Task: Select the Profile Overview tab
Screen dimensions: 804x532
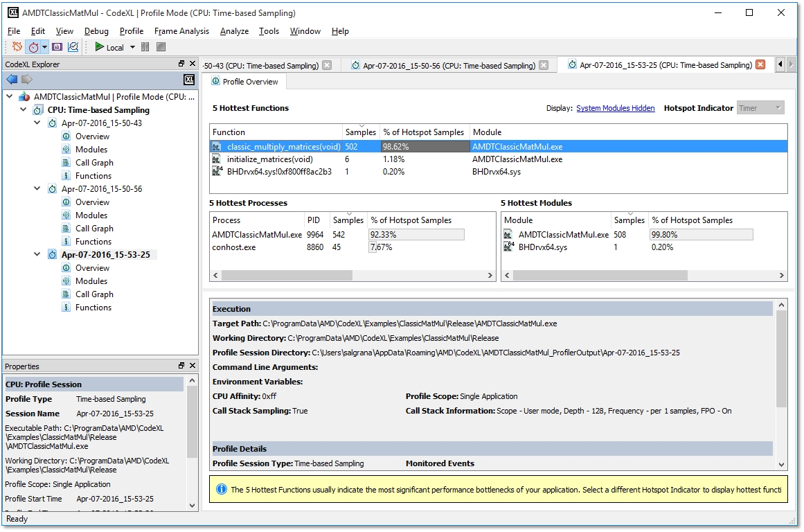Action: (x=245, y=82)
